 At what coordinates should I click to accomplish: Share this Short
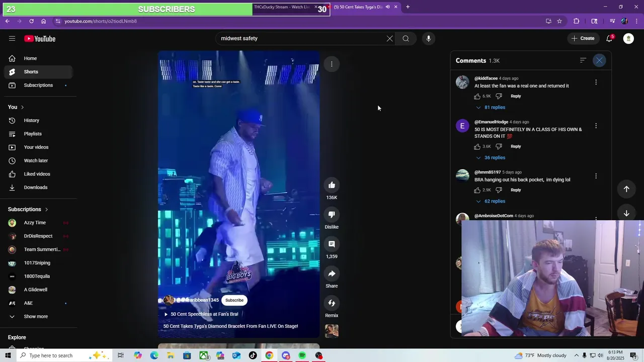(332, 274)
